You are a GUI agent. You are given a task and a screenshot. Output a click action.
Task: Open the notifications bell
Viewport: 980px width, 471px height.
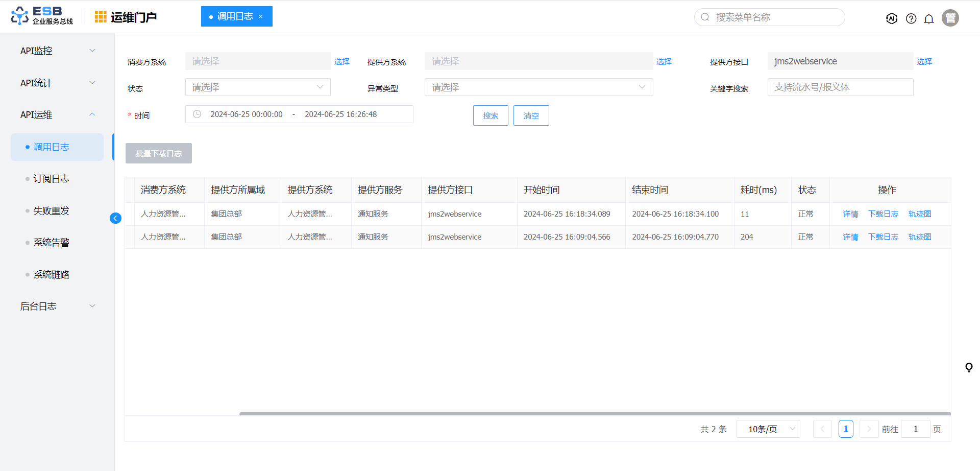click(929, 19)
